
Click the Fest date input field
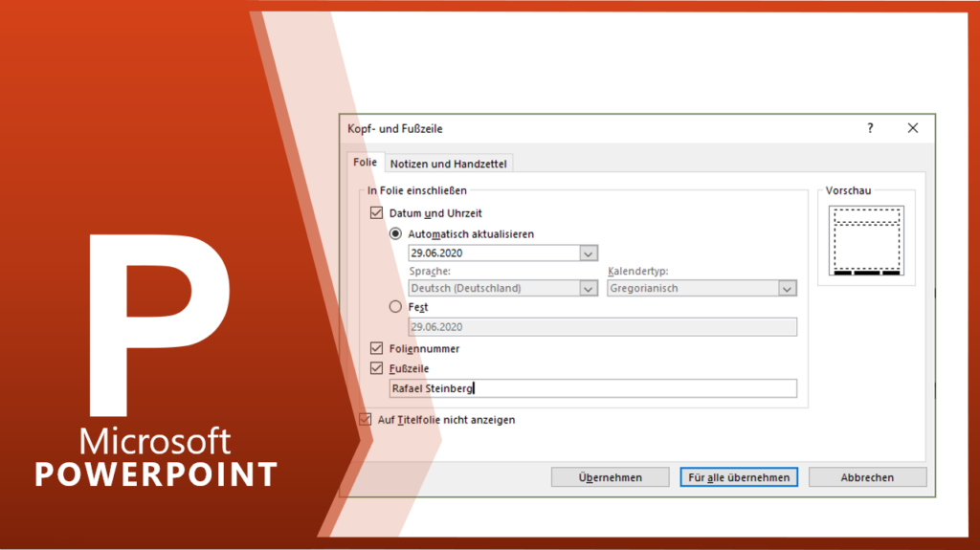point(603,327)
